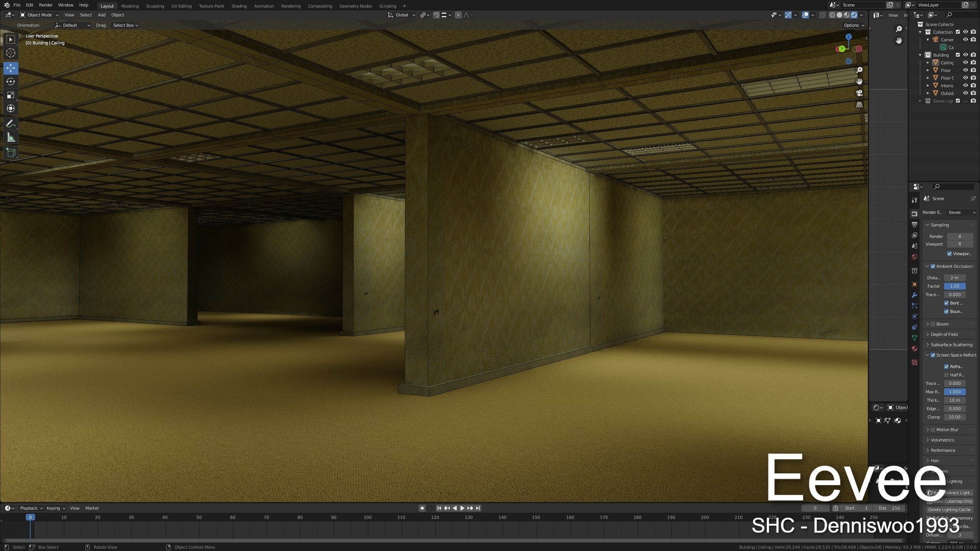Click the Ambient Occlusion Factor slider
Image resolution: width=980 pixels, height=551 pixels.
tap(954, 286)
